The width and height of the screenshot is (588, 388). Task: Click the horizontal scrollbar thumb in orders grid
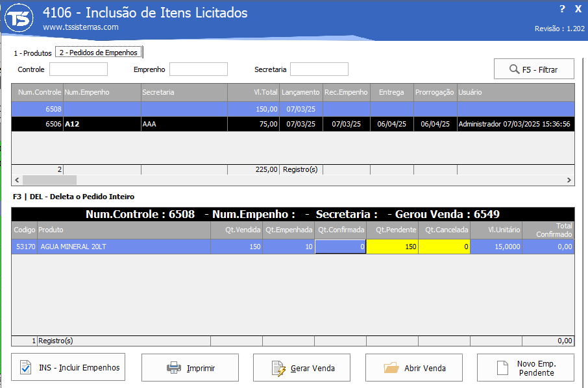pyautogui.click(x=49, y=180)
